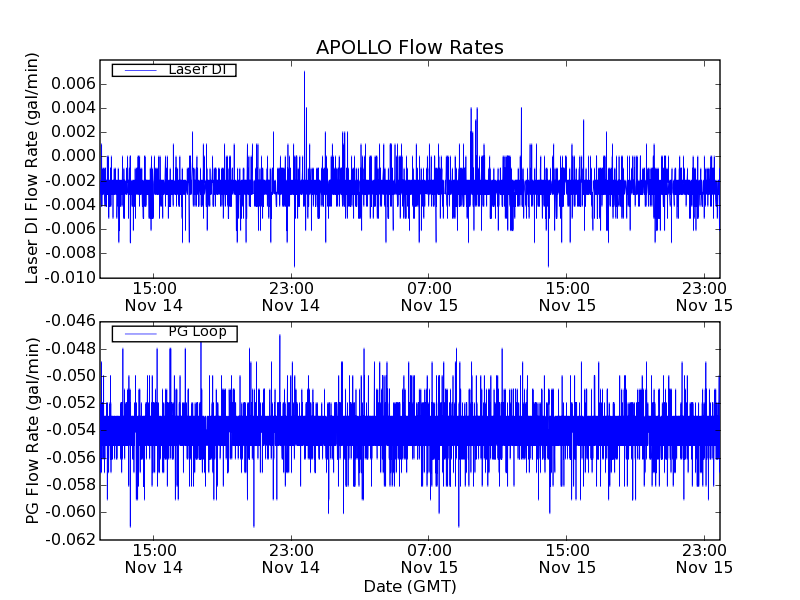Click '23:00 Nov 14' tick under lower plot

291,558
